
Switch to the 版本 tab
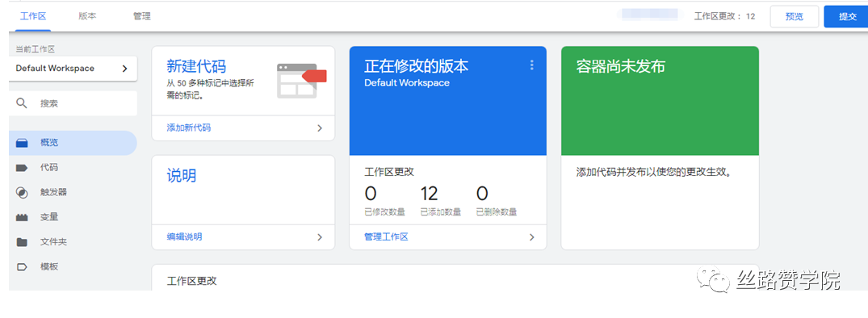click(x=87, y=16)
